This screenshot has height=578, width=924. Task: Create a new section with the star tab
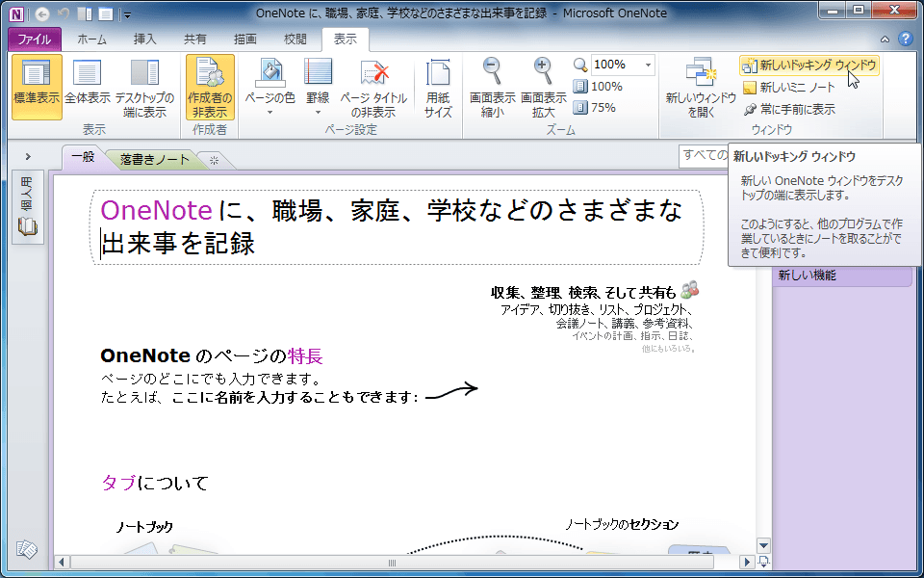tap(214, 160)
